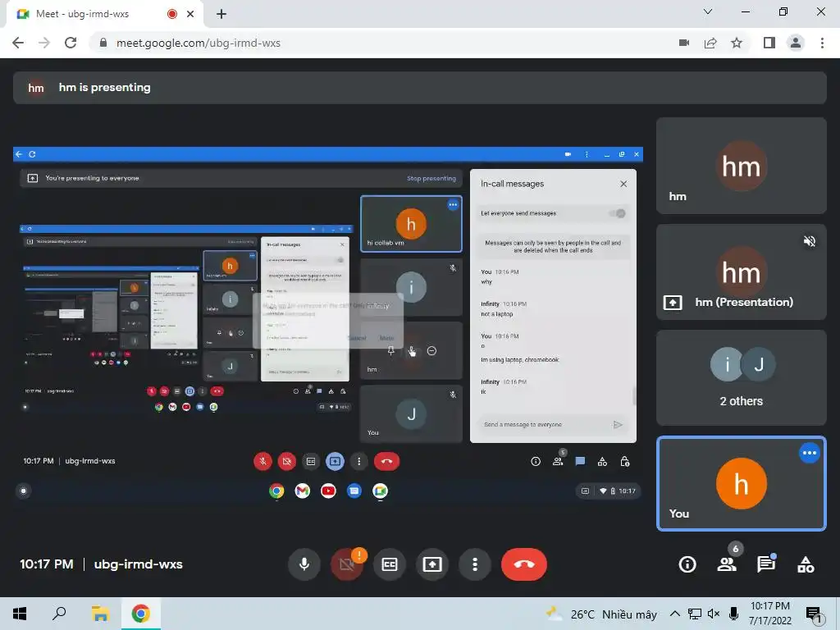Viewport: 840px width, 630px height.
Task: Open Chrome profile avatar
Action: coord(796,43)
